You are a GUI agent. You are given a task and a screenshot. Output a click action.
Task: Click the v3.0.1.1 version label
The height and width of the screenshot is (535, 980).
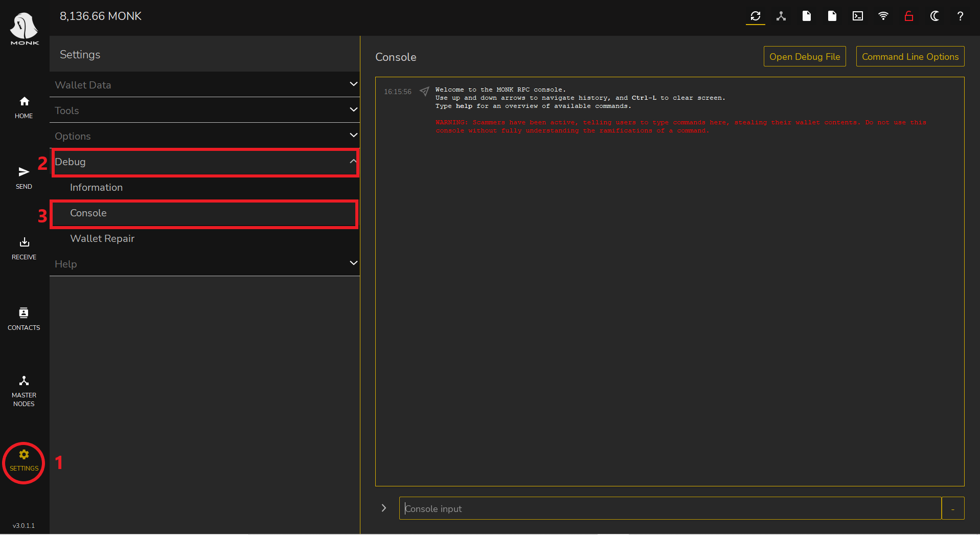click(x=24, y=525)
